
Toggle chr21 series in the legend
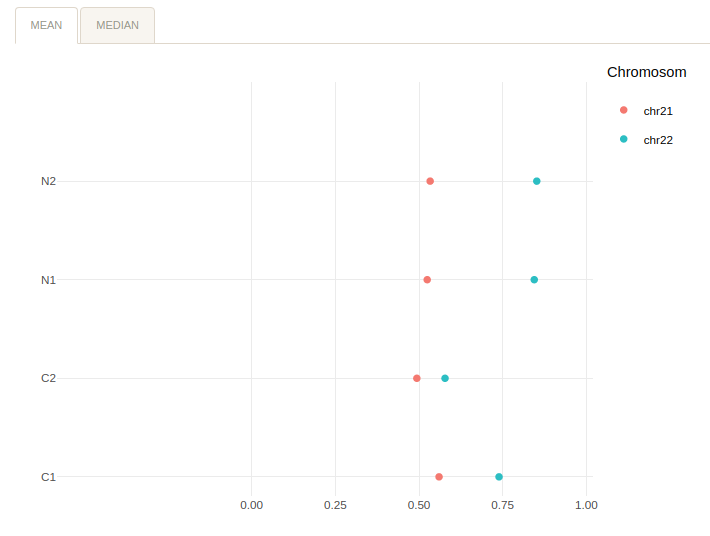pyautogui.click(x=624, y=110)
